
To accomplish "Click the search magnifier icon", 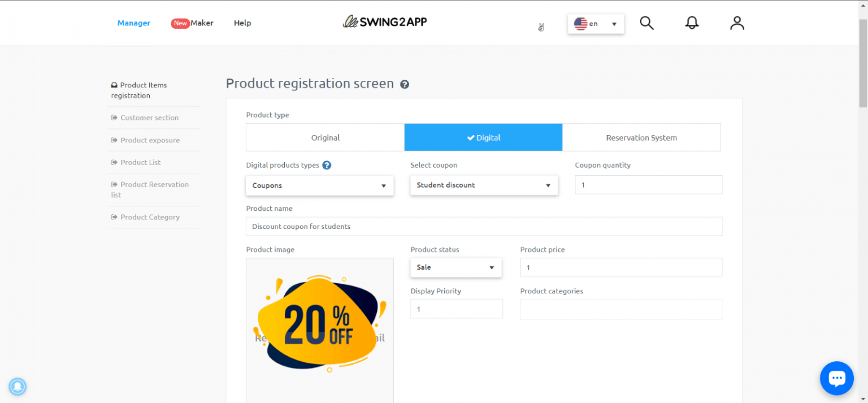I will tap(646, 23).
